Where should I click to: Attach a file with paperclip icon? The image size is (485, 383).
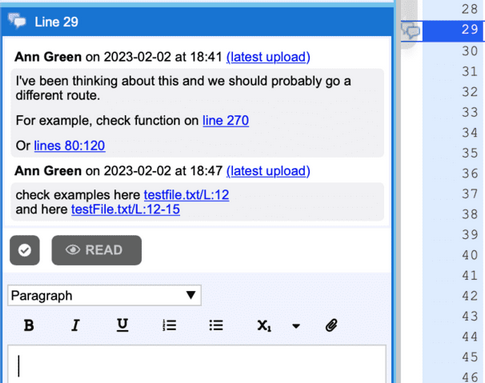tap(331, 325)
